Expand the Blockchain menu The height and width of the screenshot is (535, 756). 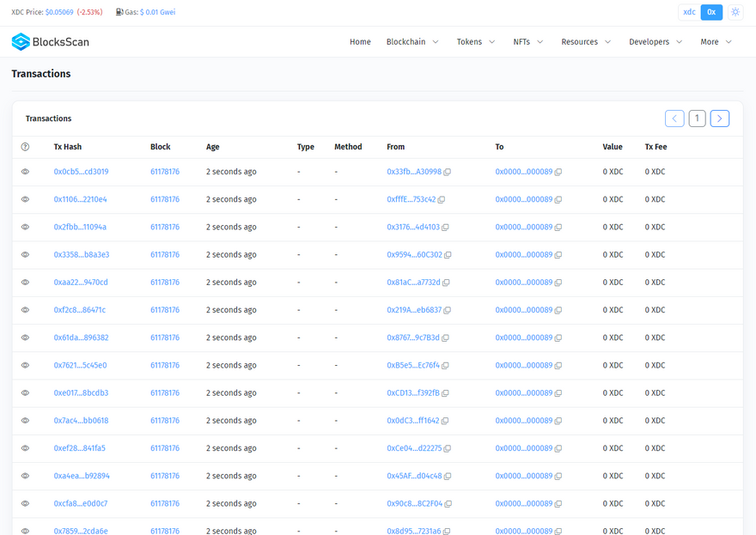tap(412, 42)
